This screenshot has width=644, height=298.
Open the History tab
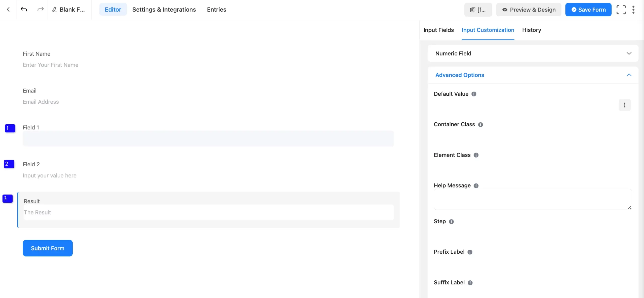pyautogui.click(x=531, y=30)
